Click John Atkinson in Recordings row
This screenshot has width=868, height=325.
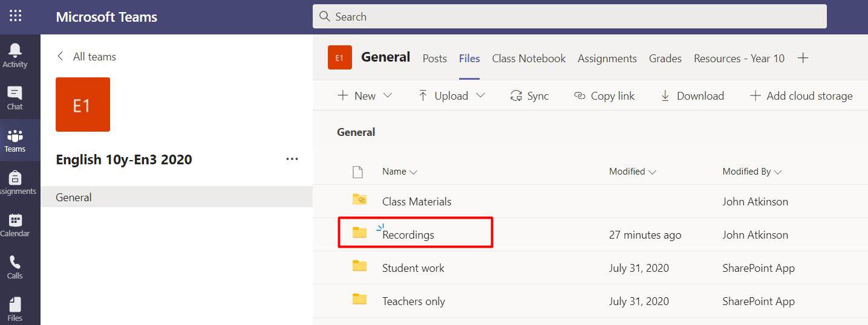click(755, 235)
